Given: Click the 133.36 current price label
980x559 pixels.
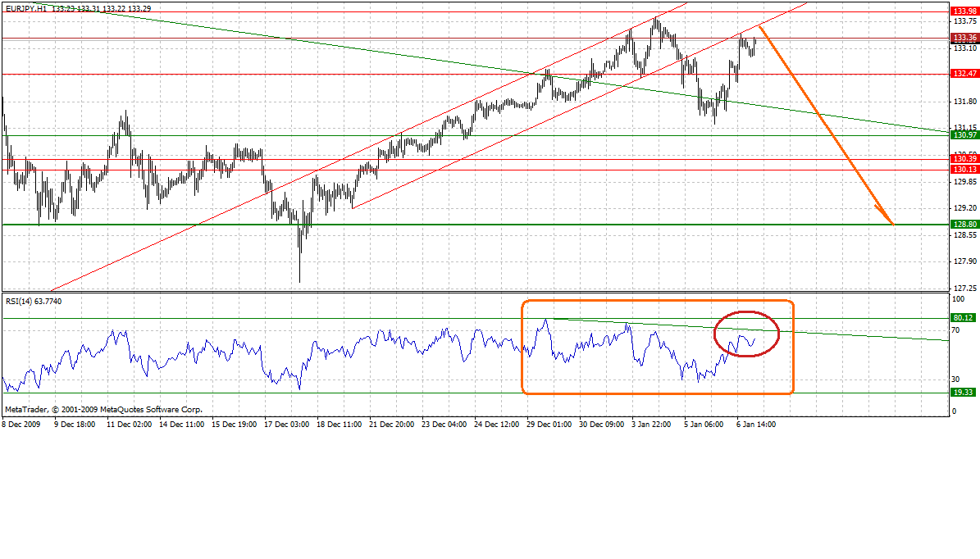Looking at the screenshot, I should point(964,38).
